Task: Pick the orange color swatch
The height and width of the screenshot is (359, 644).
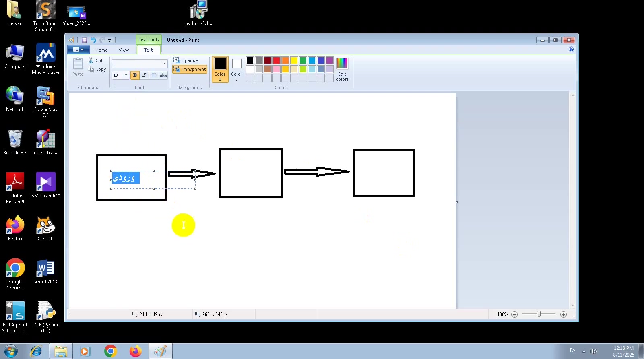Action: tap(285, 60)
